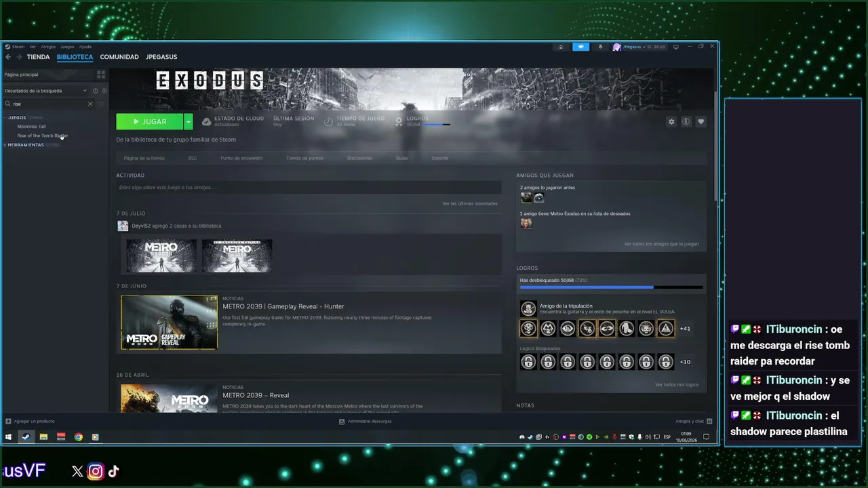Open the Amigos menu
The width and height of the screenshot is (868, 488).
click(48, 47)
